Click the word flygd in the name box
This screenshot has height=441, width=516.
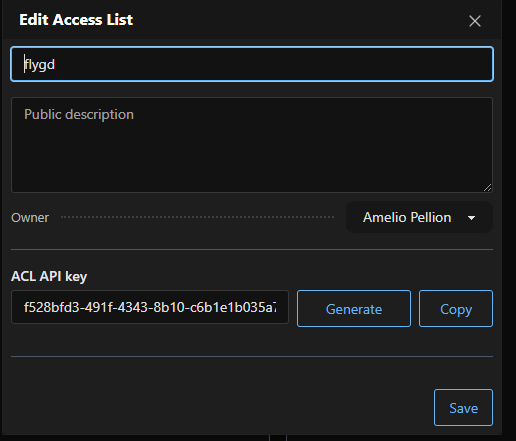pyautogui.click(x=40, y=65)
